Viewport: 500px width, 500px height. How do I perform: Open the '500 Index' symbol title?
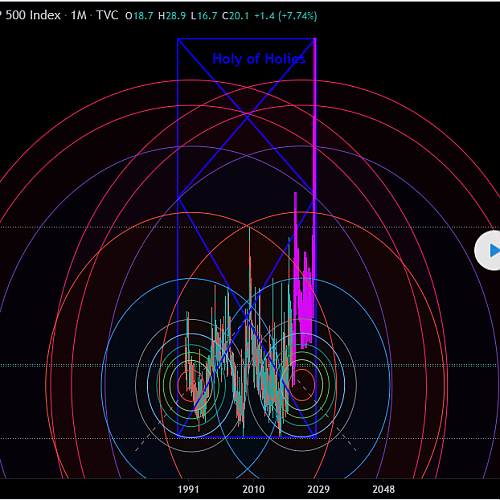33,15
